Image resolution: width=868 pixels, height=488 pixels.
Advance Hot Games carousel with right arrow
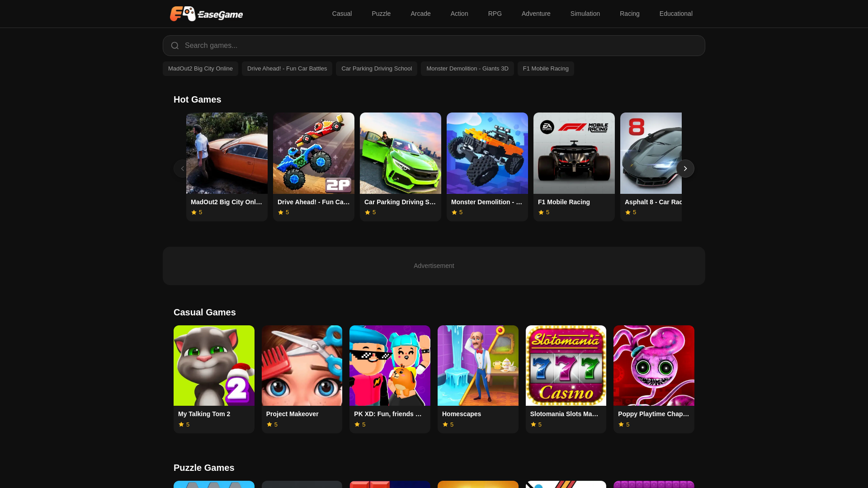(x=685, y=169)
